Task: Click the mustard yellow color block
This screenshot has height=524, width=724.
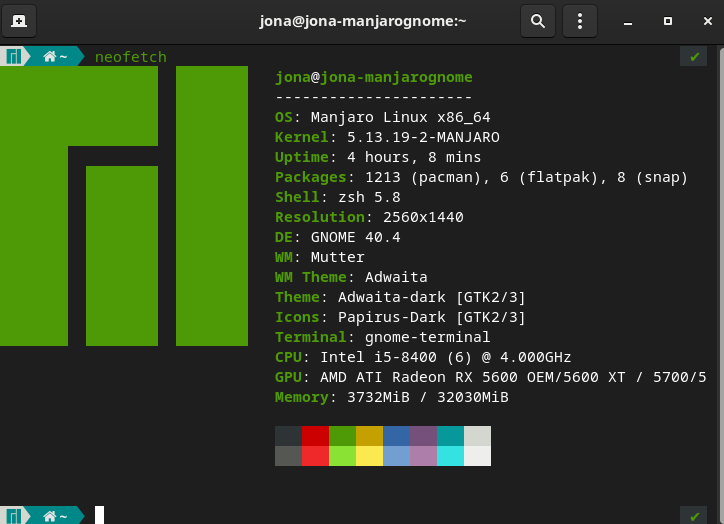Action: [x=369, y=436]
